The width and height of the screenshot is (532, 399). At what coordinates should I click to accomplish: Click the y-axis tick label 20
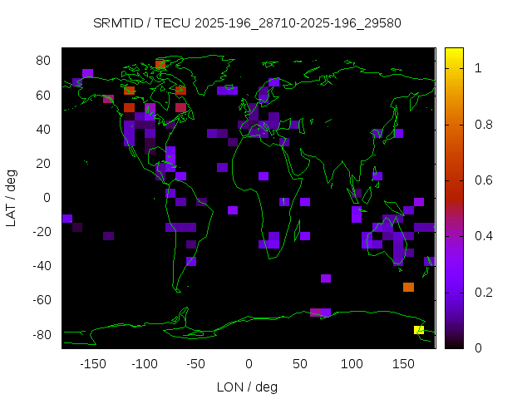pyautogui.click(x=45, y=164)
